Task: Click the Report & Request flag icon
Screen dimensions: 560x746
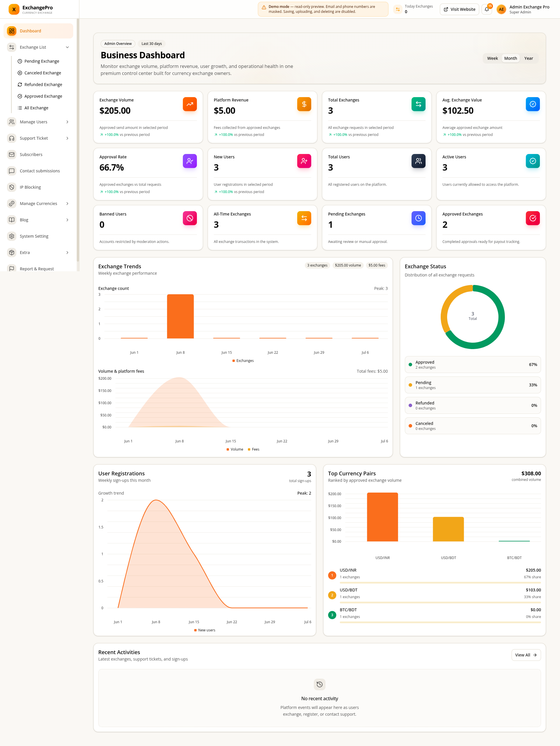Action: (12, 269)
